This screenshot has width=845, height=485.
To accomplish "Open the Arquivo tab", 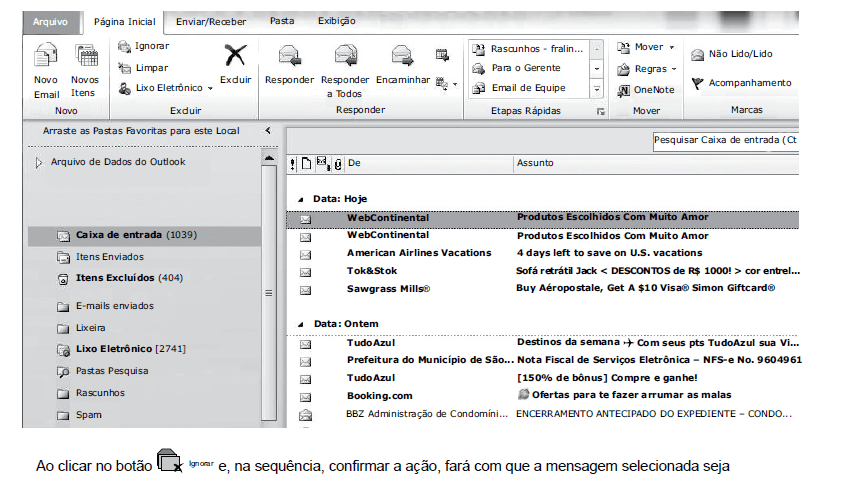I will tap(50, 22).
